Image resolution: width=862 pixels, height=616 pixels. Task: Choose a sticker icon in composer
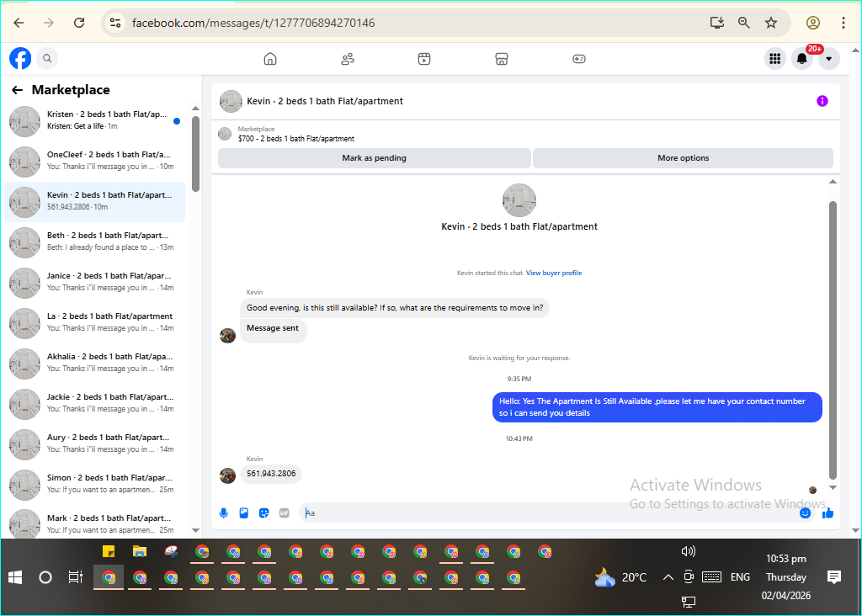pos(264,513)
